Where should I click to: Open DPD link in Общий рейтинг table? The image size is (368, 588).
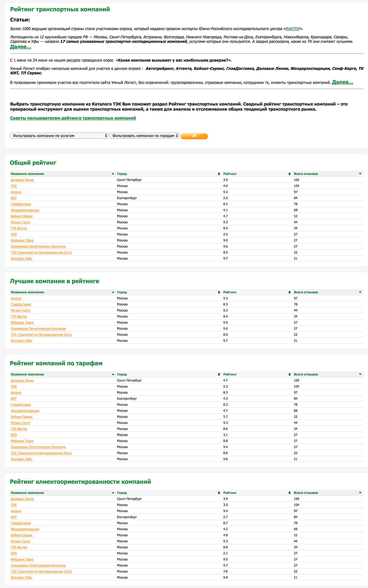14,234
